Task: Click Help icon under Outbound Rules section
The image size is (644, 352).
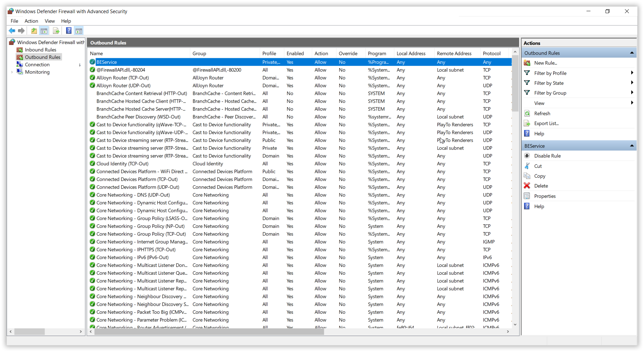Action: 527,134
